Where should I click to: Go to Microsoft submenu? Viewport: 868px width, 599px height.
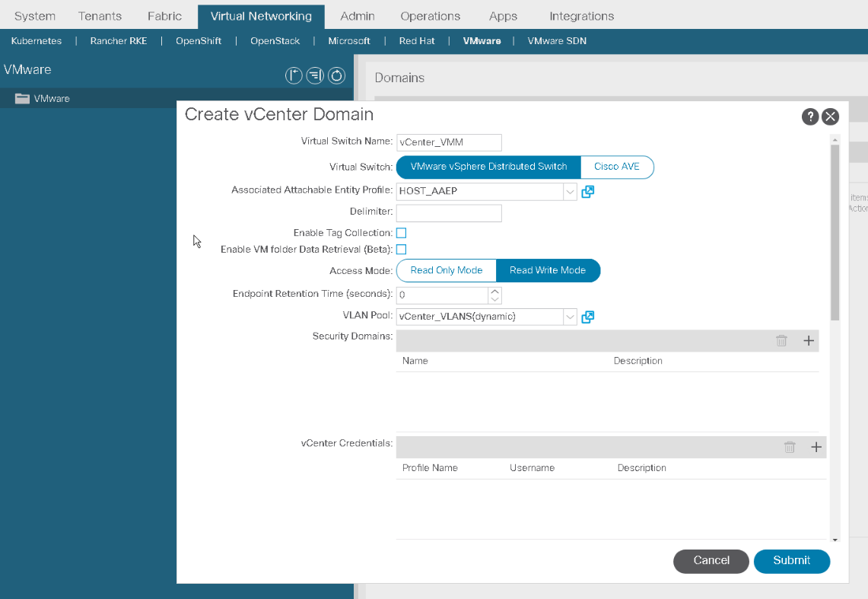(x=348, y=41)
